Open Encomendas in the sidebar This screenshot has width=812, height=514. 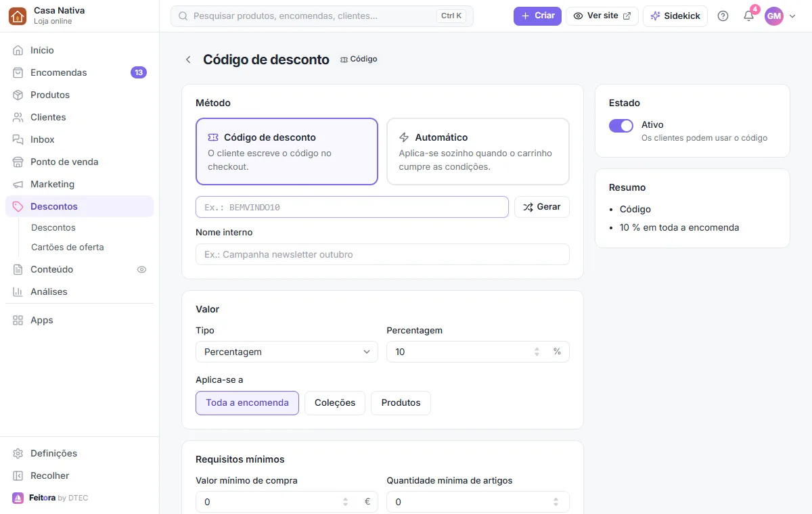(80, 72)
